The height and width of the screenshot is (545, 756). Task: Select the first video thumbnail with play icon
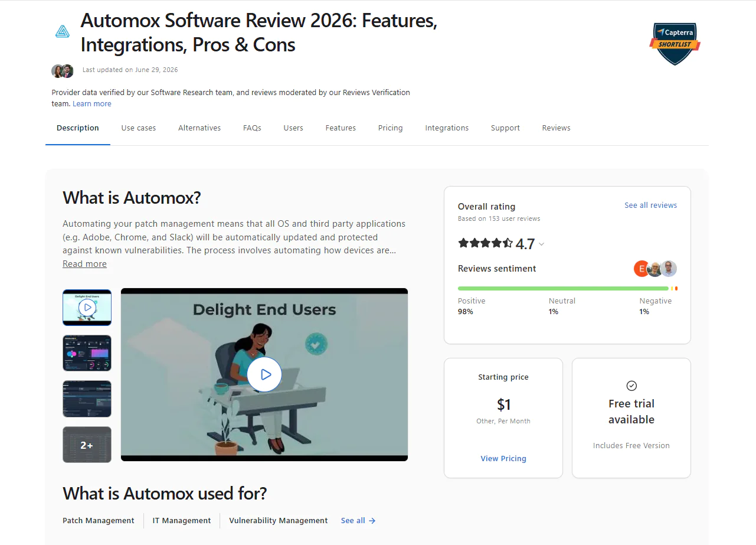click(87, 307)
